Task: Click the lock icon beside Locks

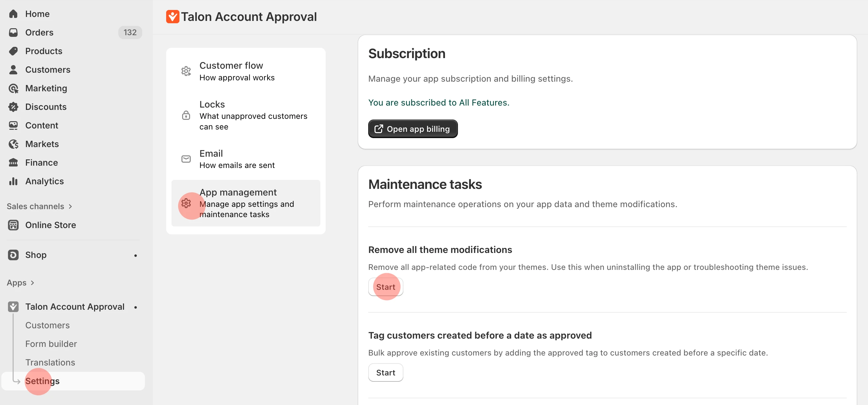Action: pos(186,115)
